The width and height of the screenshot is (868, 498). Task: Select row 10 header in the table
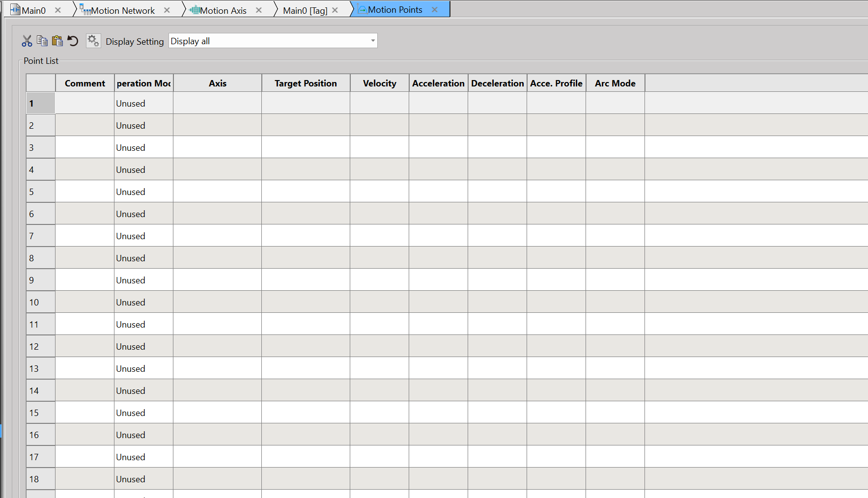pyautogui.click(x=41, y=302)
